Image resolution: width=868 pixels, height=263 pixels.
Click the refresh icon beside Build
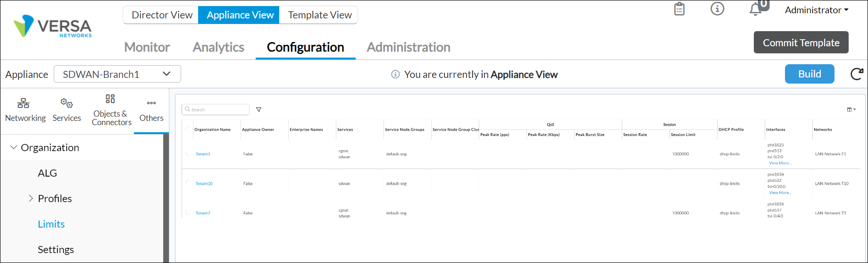click(x=856, y=74)
